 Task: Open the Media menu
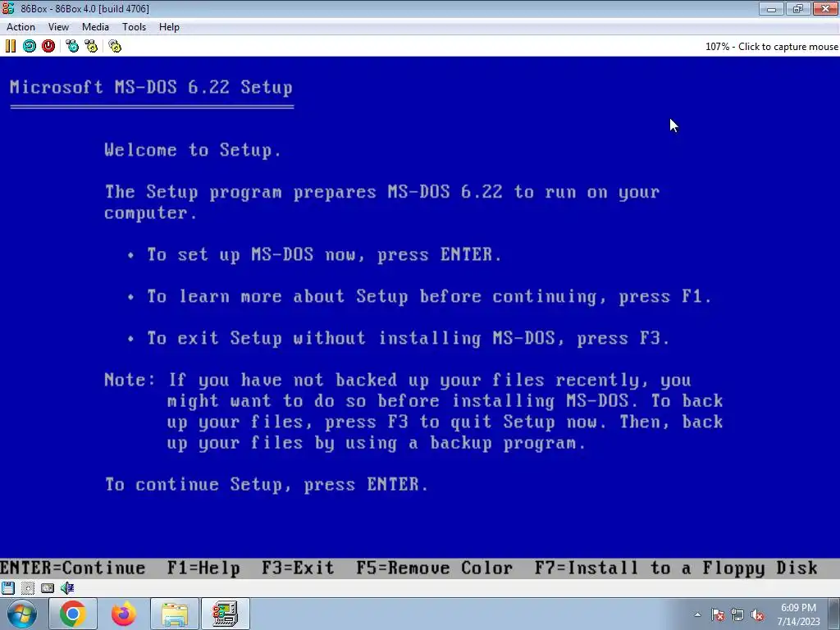pos(95,27)
